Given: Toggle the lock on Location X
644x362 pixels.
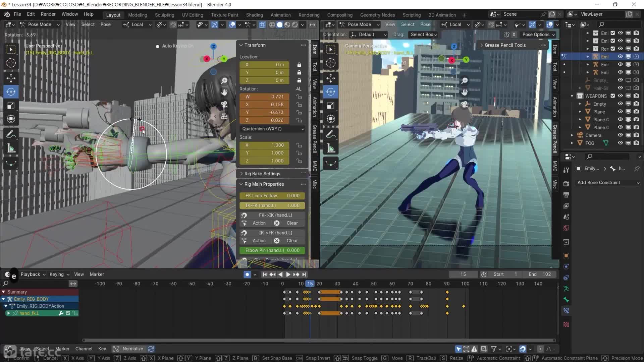Looking at the screenshot, I should [x=299, y=65].
